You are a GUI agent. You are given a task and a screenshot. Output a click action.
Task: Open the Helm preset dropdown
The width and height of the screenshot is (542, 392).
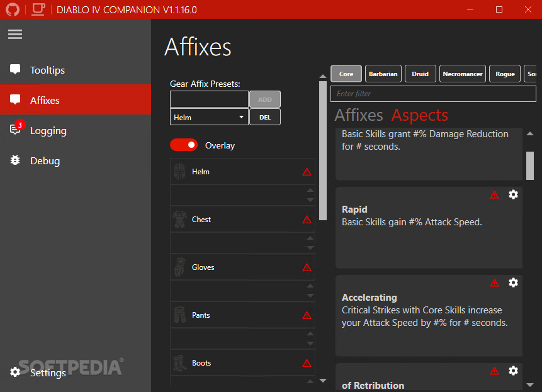pos(209,118)
